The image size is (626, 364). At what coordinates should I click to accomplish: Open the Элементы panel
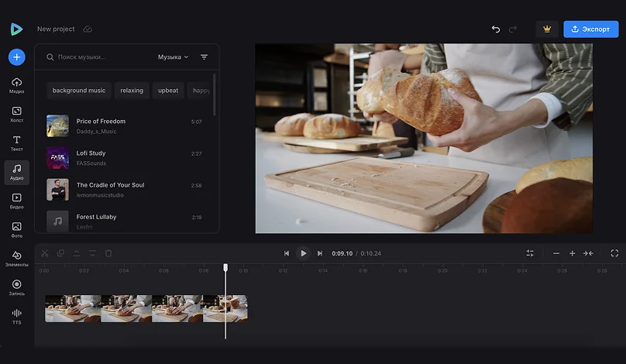point(17,259)
